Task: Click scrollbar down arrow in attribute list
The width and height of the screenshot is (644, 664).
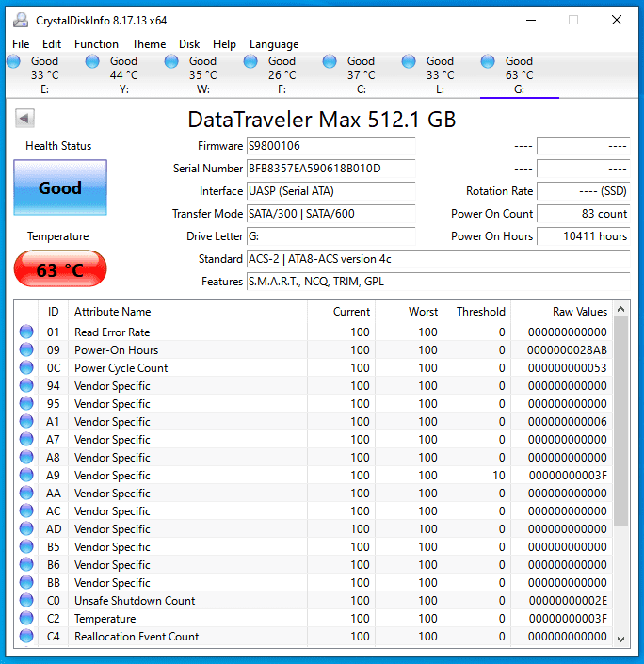Action: [621, 639]
